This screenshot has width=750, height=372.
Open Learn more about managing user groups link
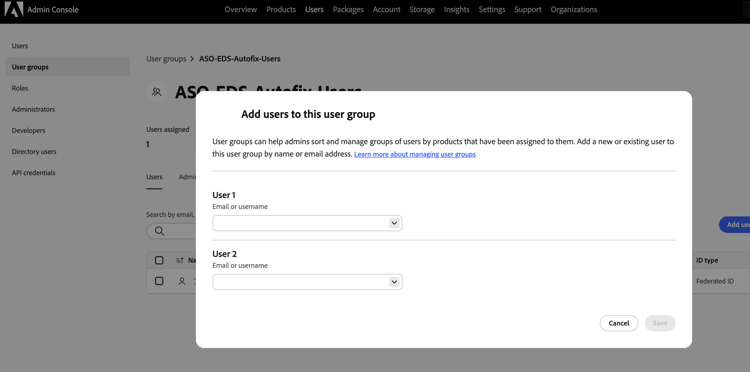415,154
